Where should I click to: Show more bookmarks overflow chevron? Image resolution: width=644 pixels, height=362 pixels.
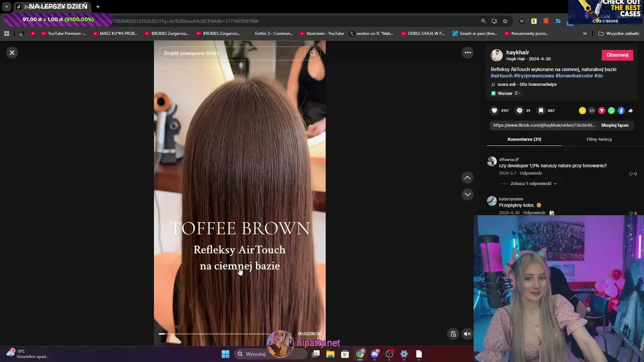[585, 34]
